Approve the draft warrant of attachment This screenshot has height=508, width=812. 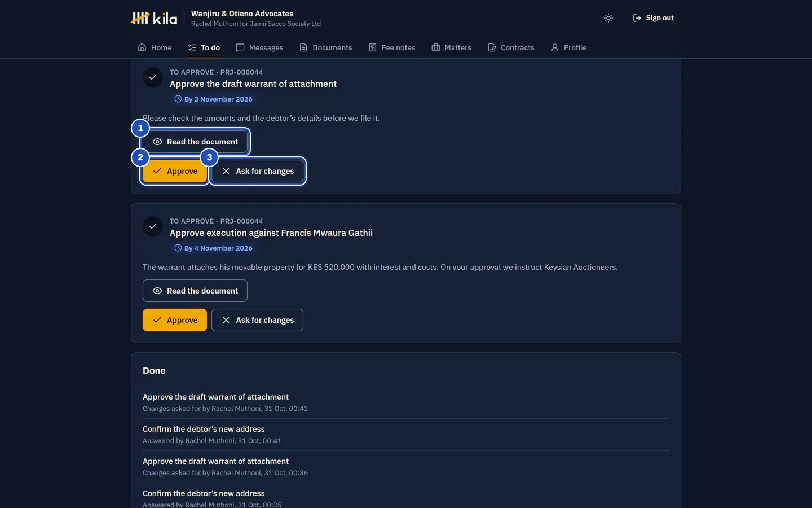point(175,171)
